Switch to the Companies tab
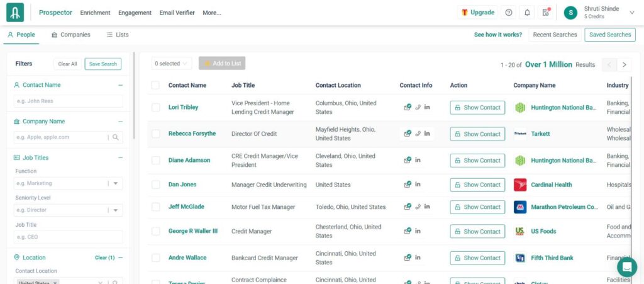 [70, 35]
